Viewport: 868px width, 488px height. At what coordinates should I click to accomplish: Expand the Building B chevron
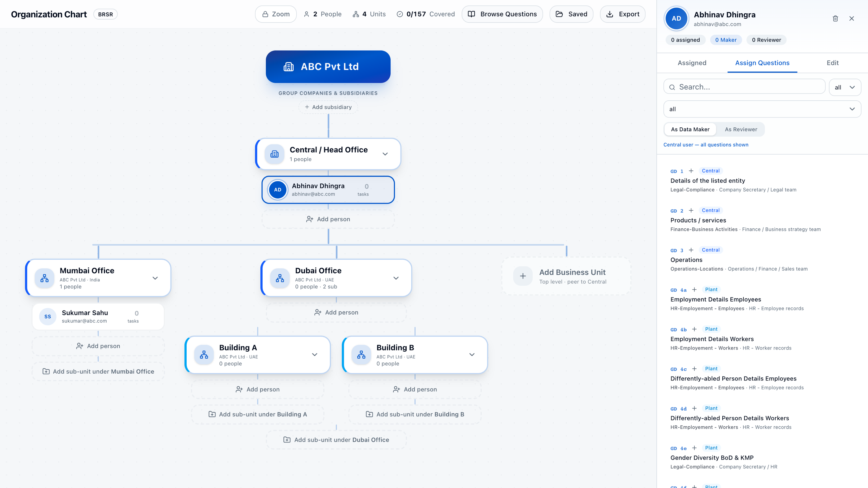pyautogui.click(x=472, y=355)
